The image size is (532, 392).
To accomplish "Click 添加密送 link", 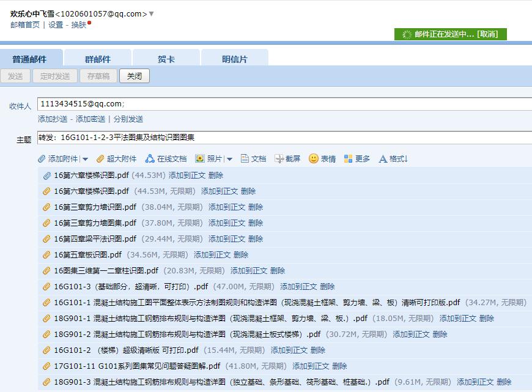I will pos(91,119).
